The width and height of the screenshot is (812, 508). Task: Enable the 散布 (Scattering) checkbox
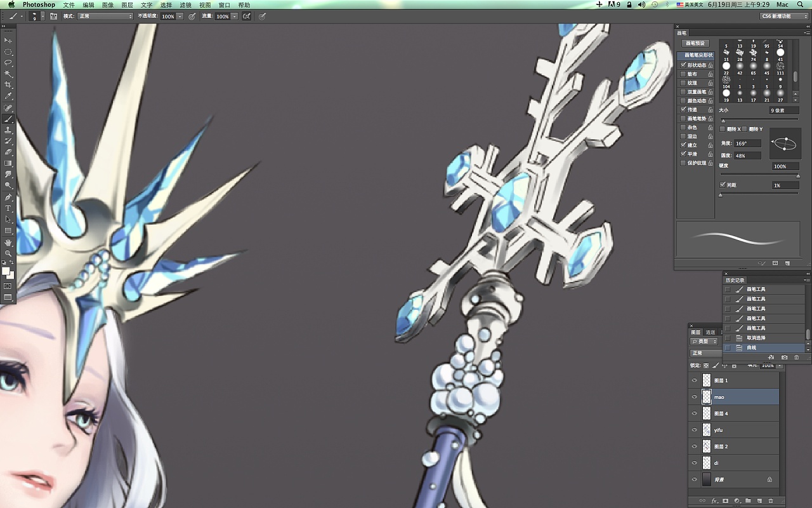pyautogui.click(x=683, y=74)
